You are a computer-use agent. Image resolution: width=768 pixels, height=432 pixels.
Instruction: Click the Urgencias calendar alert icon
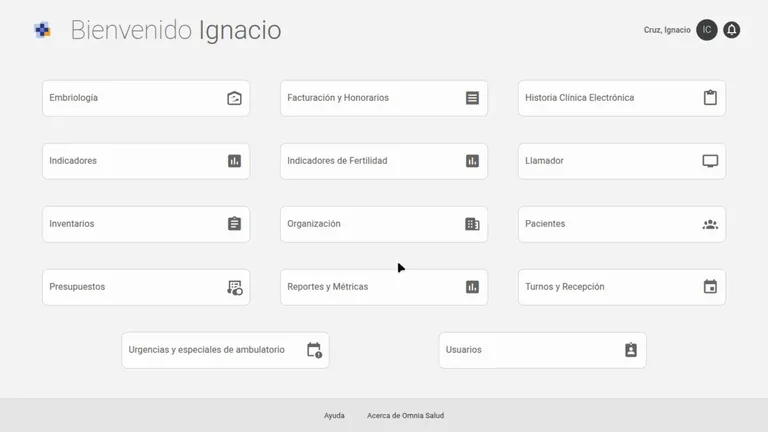click(314, 350)
